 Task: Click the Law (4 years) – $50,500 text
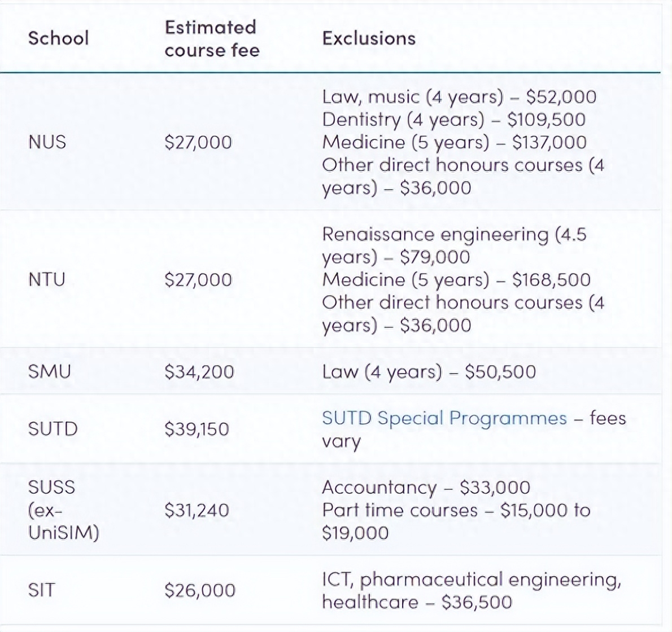tap(429, 371)
